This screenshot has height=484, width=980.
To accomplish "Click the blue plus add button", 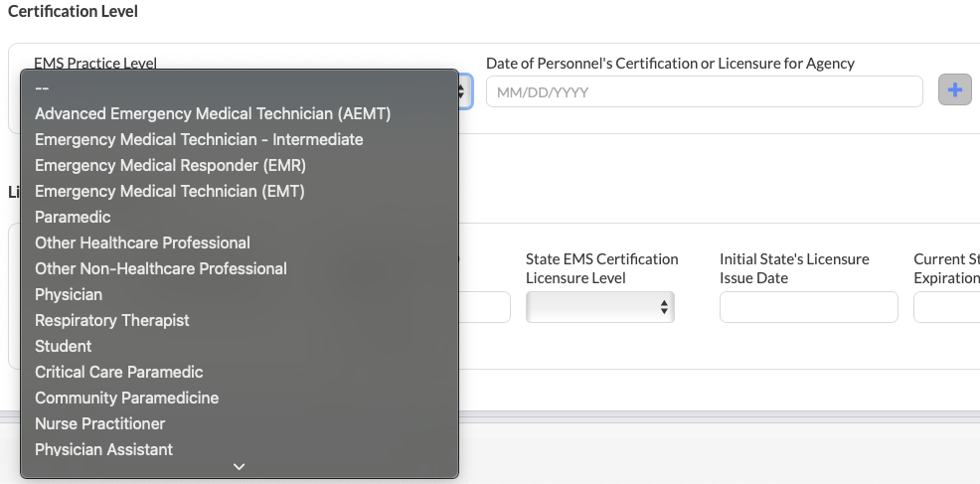I will [955, 90].
